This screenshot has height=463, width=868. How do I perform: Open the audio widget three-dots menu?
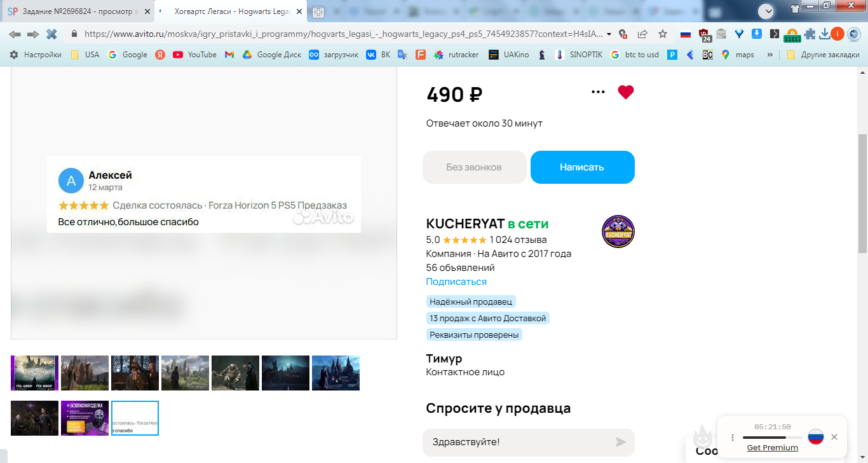[732, 438]
